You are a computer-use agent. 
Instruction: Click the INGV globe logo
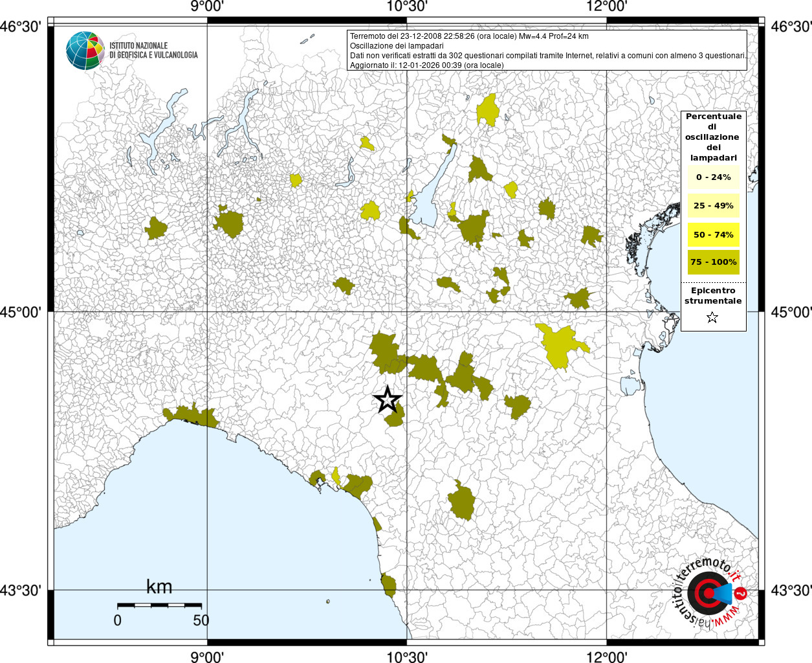click(85, 51)
